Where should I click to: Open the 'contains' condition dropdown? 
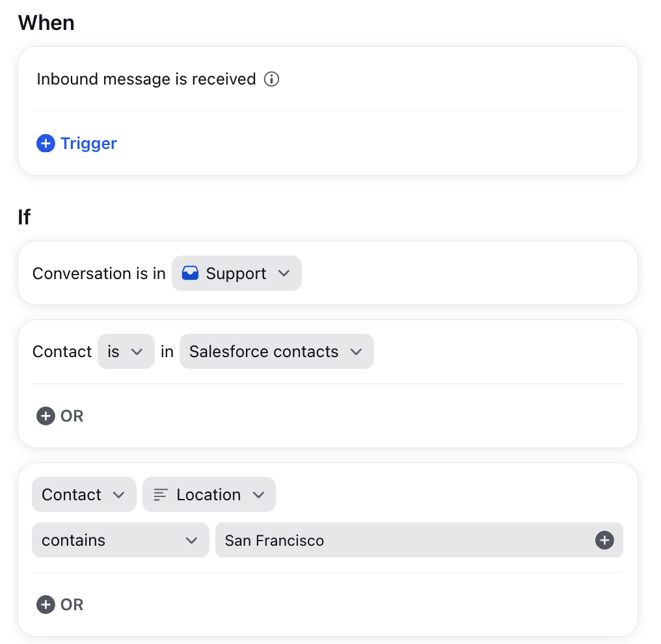point(120,541)
